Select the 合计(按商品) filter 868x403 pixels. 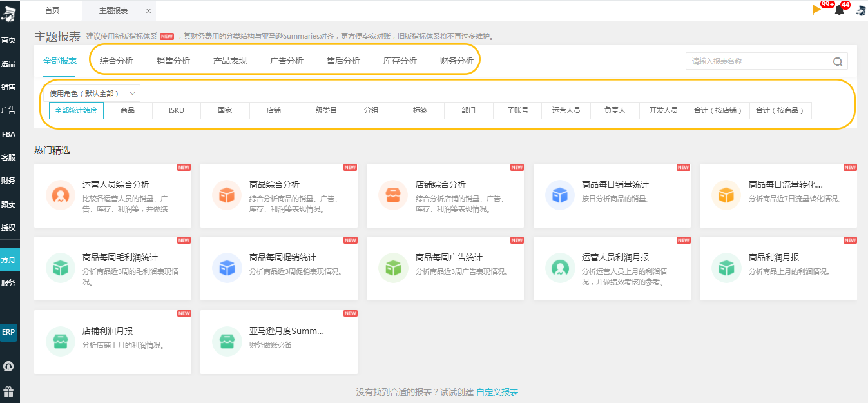point(780,110)
